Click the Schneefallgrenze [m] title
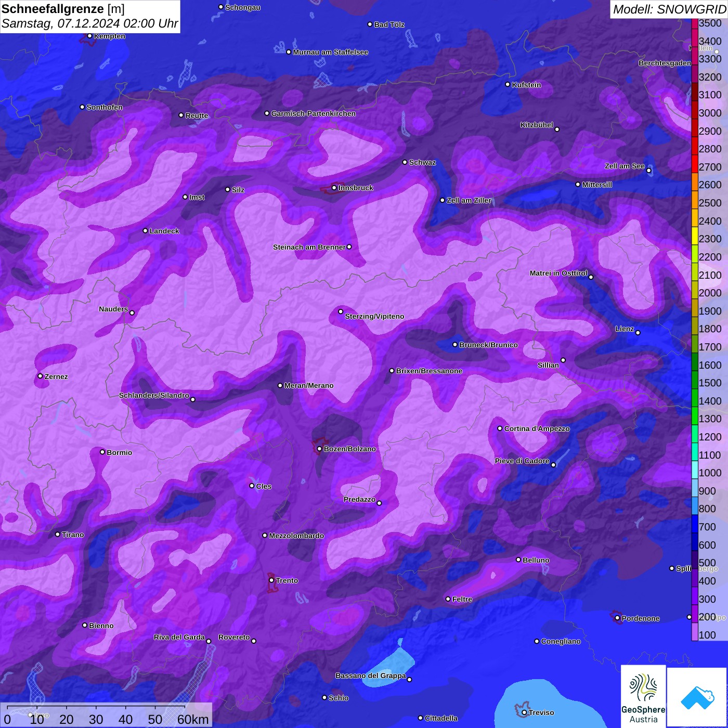The image size is (728, 728). (x=63, y=9)
